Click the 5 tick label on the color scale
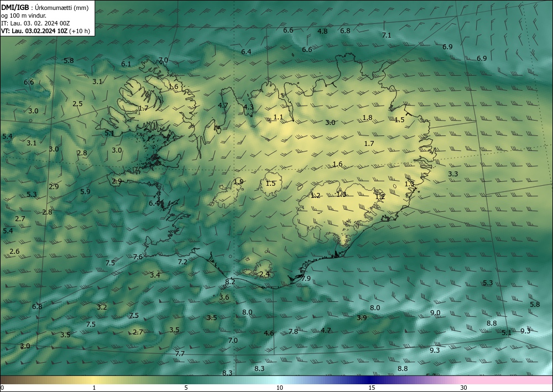The height and width of the screenshot is (392, 553). (186, 388)
